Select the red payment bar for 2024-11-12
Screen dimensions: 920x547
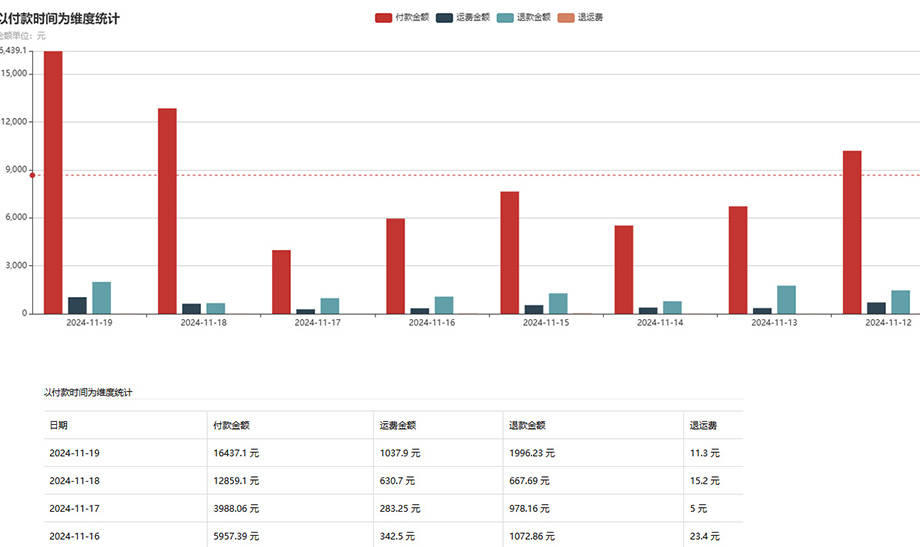click(852, 232)
